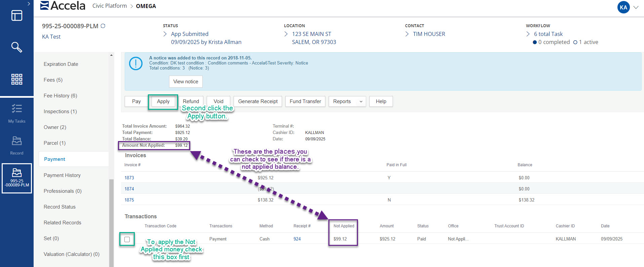
Task: Switch to the Fees (5) tab
Action: 53,80
